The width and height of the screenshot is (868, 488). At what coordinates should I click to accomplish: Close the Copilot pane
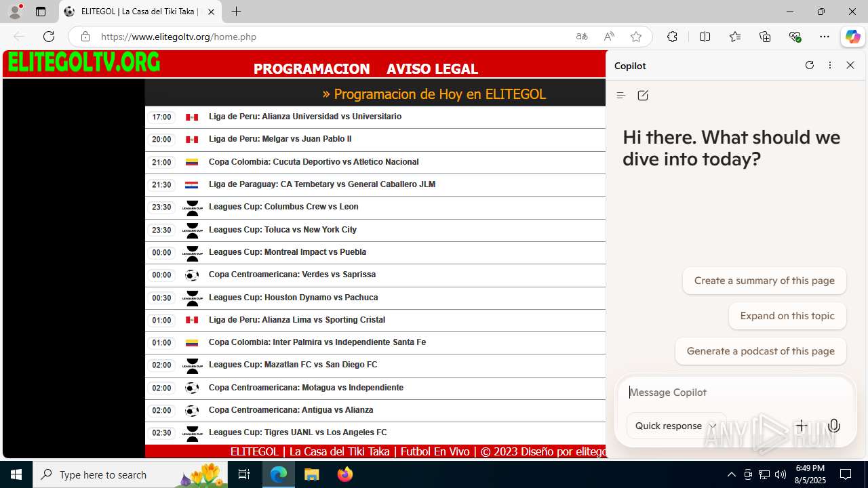tap(850, 65)
